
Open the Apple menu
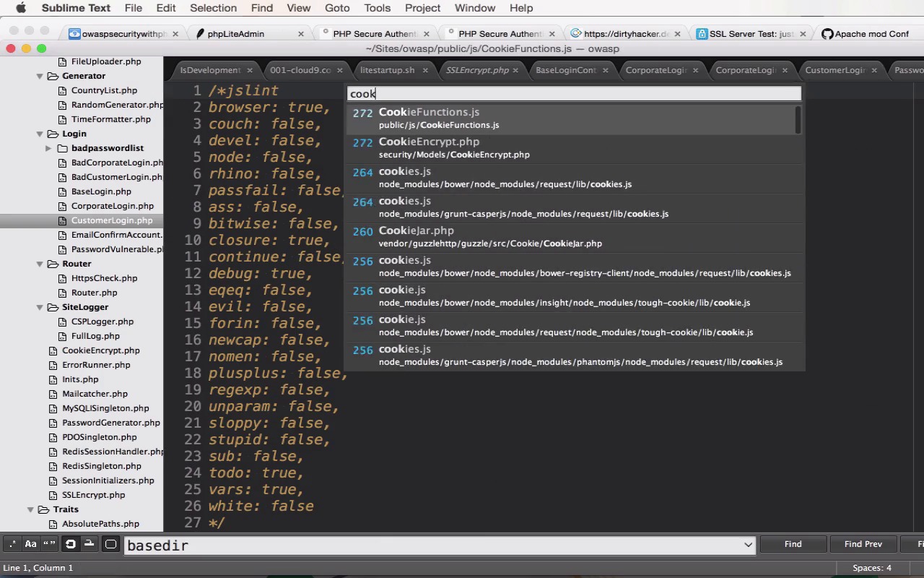(21, 8)
